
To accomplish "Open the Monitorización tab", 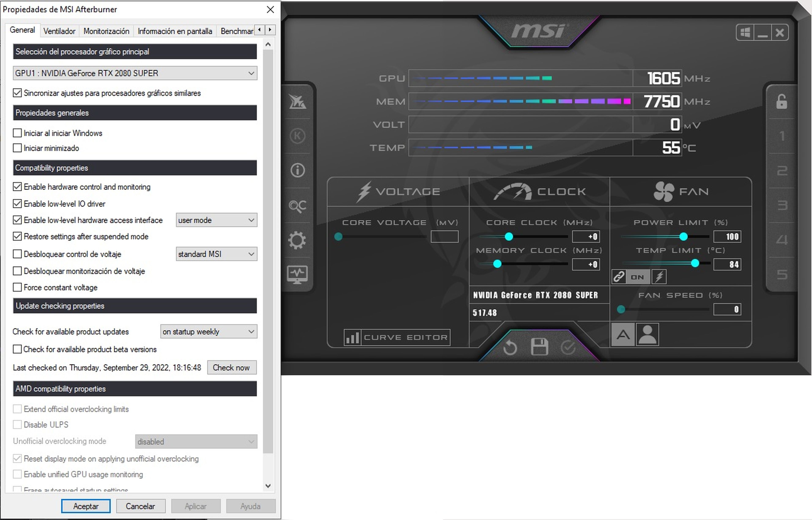I will coord(106,31).
